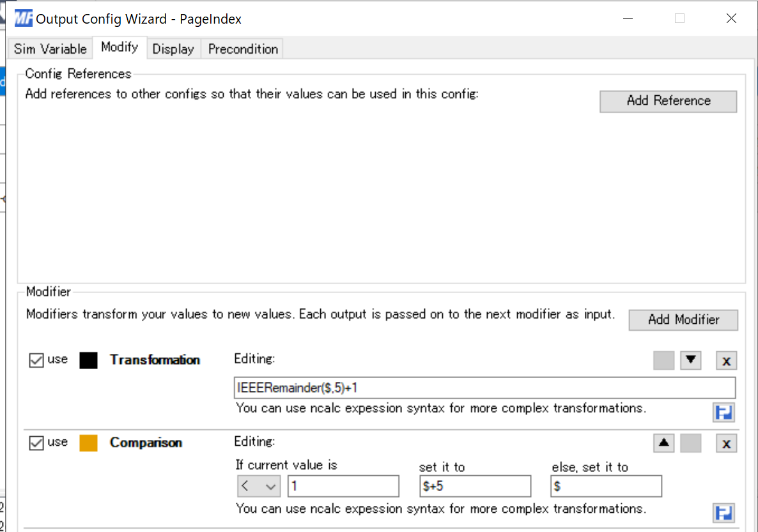Uncheck use for Transformation modifier
The width and height of the screenshot is (758, 532).
coord(36,360)
